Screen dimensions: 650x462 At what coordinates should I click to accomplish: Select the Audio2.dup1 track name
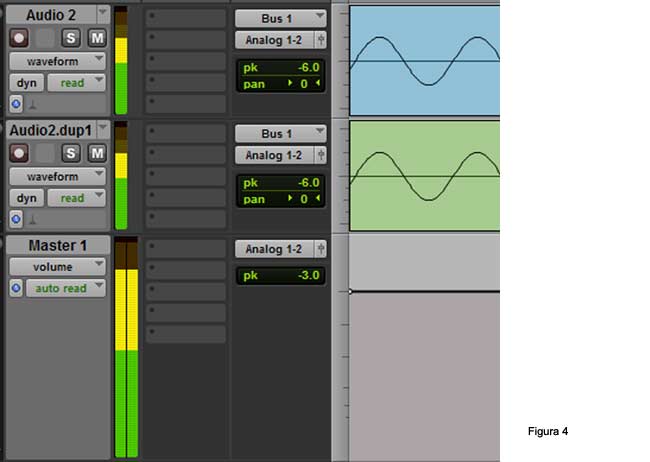[51, 130]
